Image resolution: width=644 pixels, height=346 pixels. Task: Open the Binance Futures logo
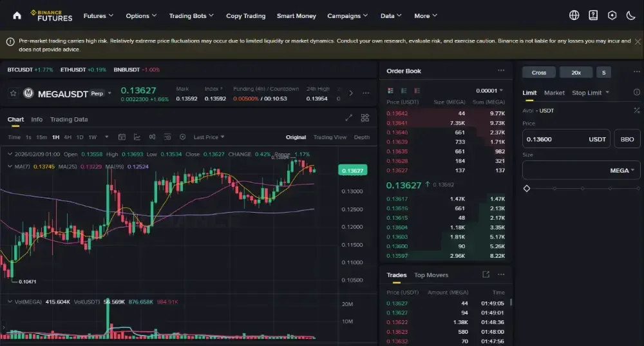(52, 15)
